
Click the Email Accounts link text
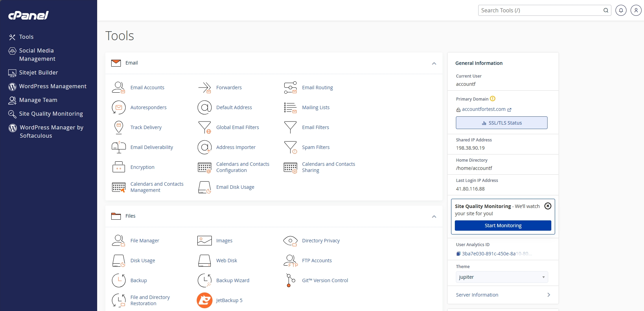147,88
